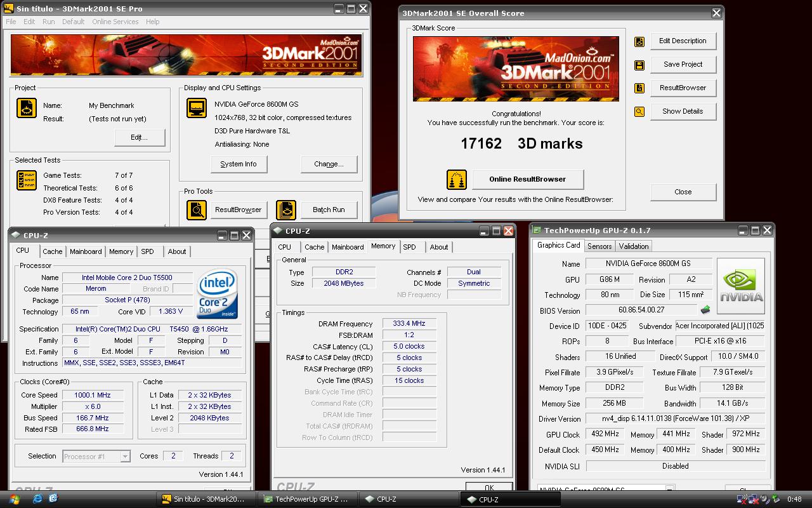Expand the graphics card dropdown at GPU-Z bottom
812x508 pixels.
[669, 489]
